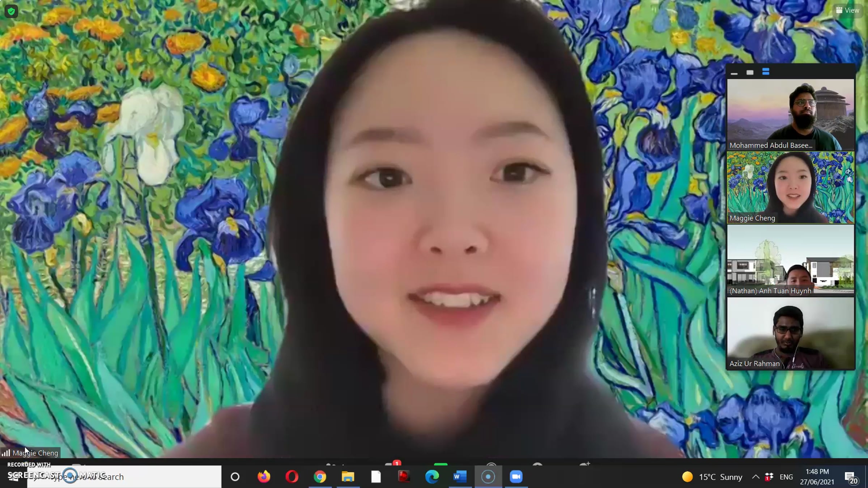The height and width of the screenshot is (488, 868).
Task: Select (Nathan) Anh Tuan Huynh's video tile
Action: pos(791,260)
